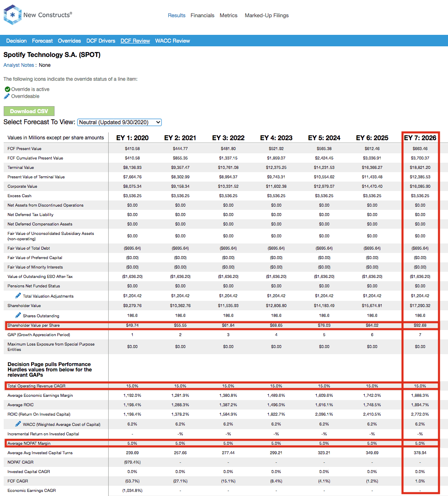Click the Average ROIC row label

click(20, 405)
